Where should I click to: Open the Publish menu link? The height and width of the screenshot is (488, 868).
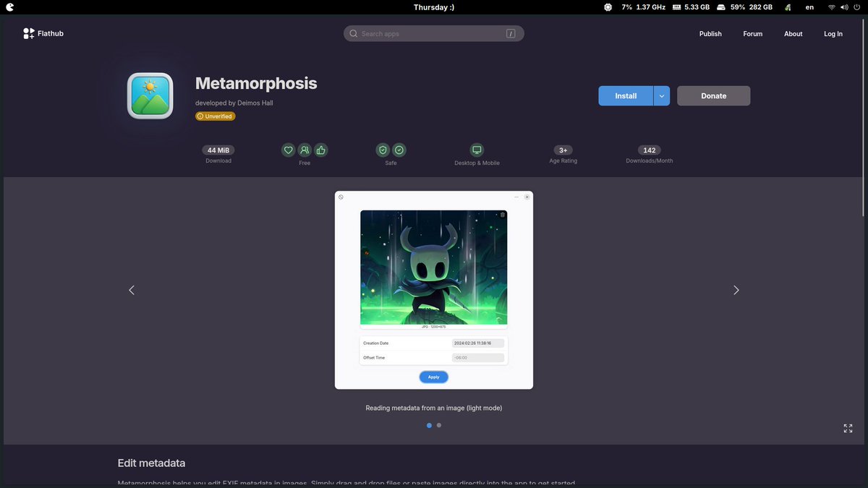coord(710,33)
